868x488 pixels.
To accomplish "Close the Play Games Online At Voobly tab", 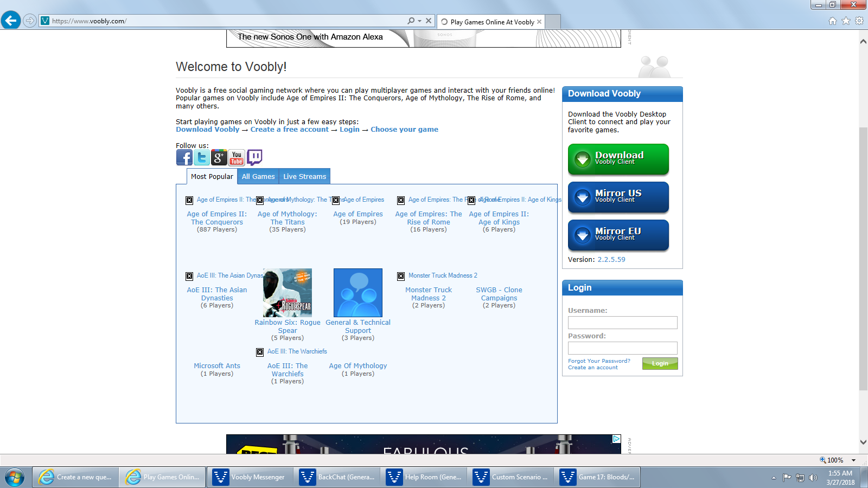I will [539, 22].
